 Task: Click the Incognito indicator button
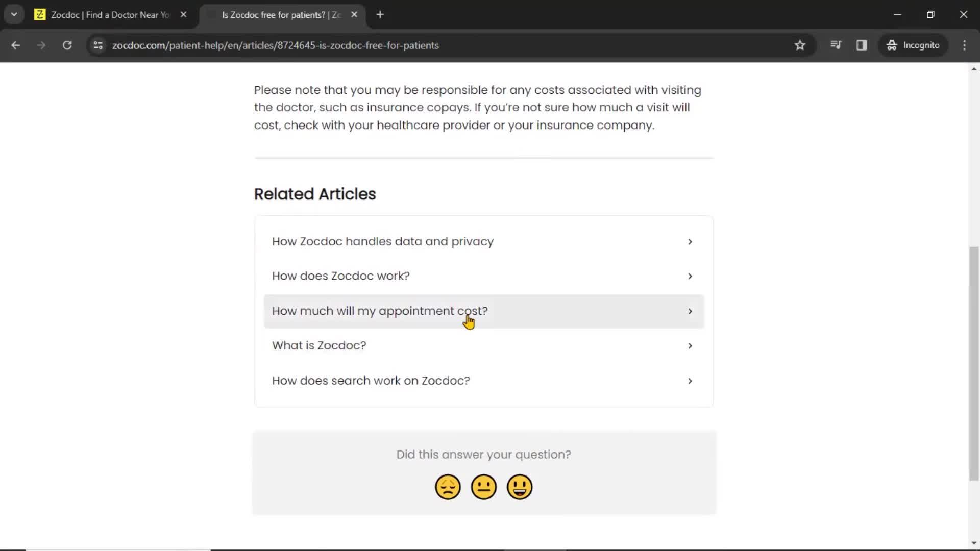click(x=913, y=45)
